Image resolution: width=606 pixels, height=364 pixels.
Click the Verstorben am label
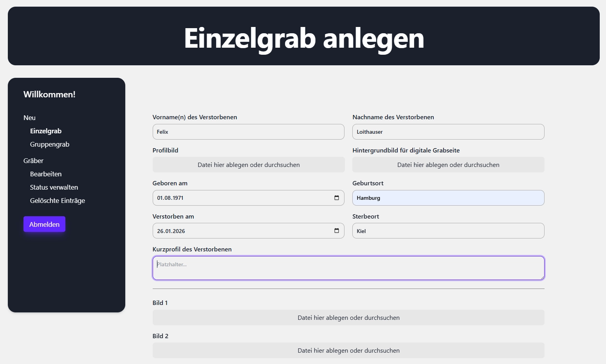(173, 216)
